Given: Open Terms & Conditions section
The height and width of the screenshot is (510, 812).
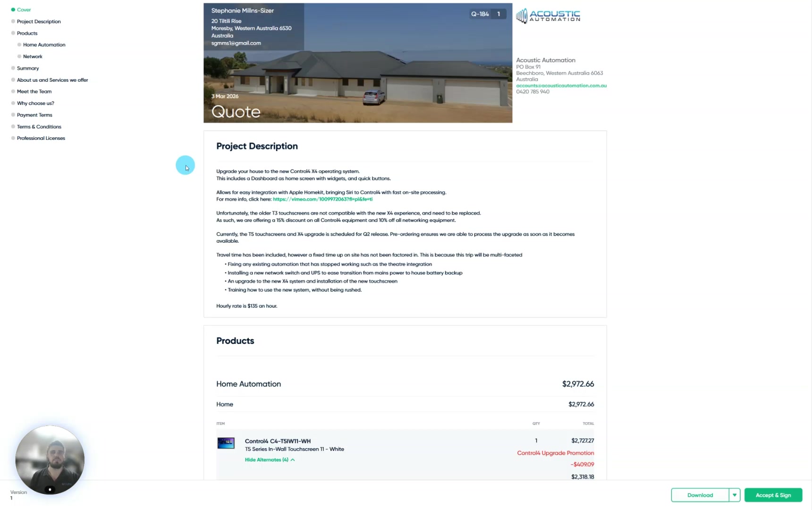Looking at the screenshot, I should (x=39, y=127).
